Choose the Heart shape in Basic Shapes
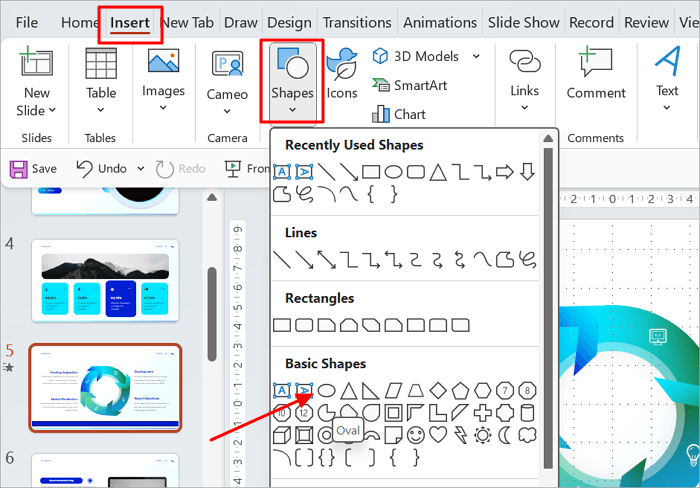Screen dimensions: 700x488 (x=437, y=434)
